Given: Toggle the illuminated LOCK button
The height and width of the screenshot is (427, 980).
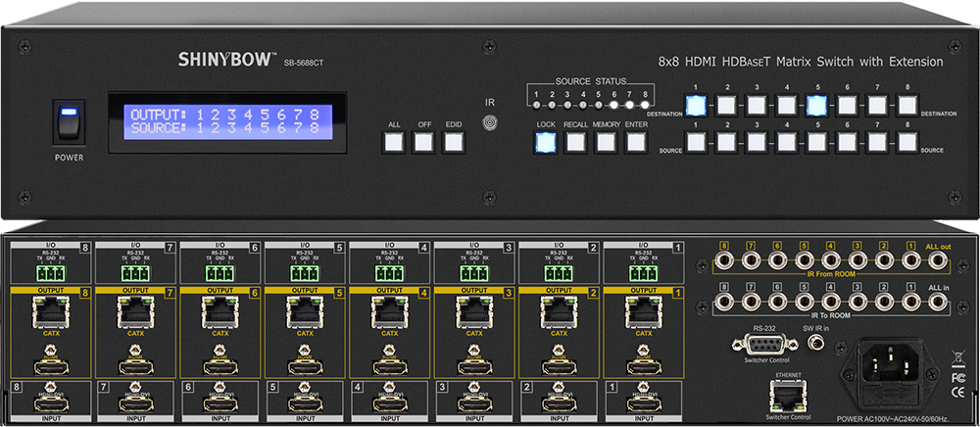Looking at the screenshot, I should click(x=545, y=142).
